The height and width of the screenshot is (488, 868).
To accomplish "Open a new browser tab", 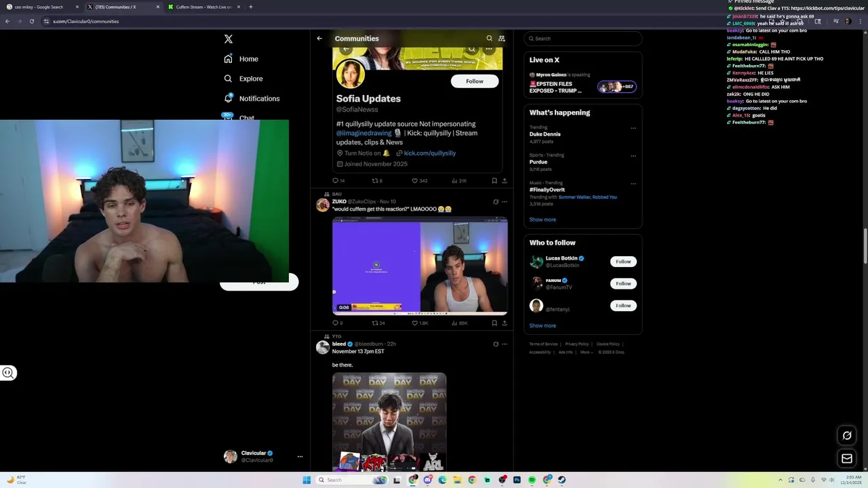I will click(251, 7).
